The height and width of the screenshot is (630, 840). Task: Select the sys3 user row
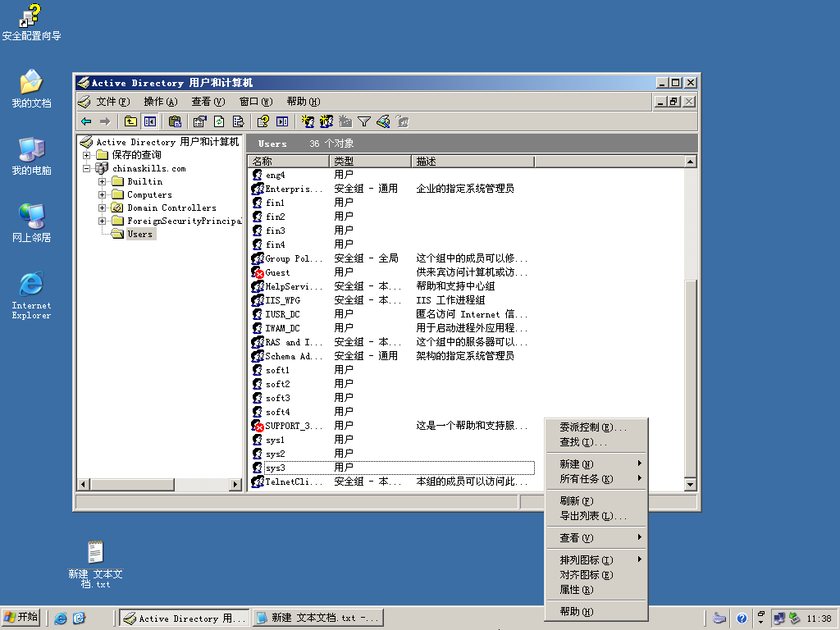[x=393, y=468]
